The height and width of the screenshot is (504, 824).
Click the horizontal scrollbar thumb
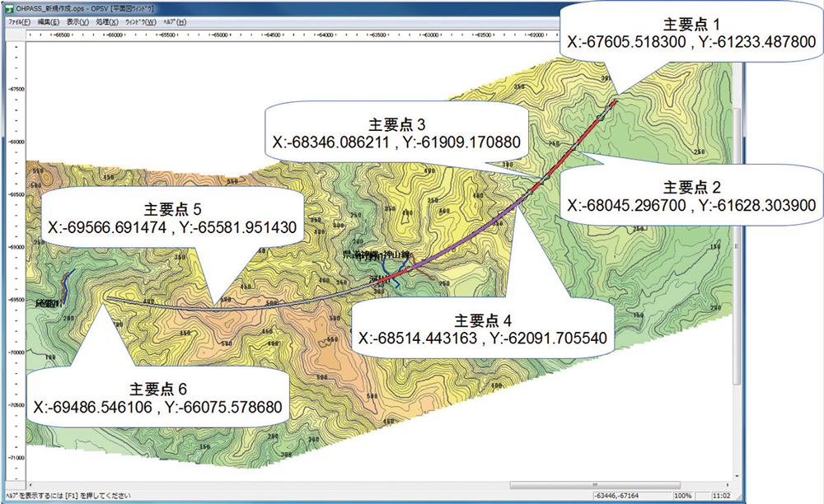[595, 485]
